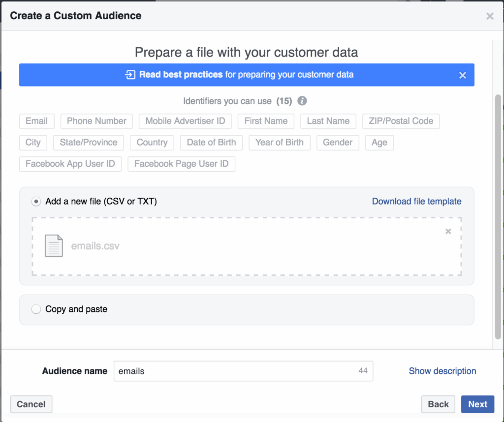The image size is (504, 422).
Task: Click the Mobile Advertiser ID identifier tag
Action: pyautogui.click(x=185, y=121)
